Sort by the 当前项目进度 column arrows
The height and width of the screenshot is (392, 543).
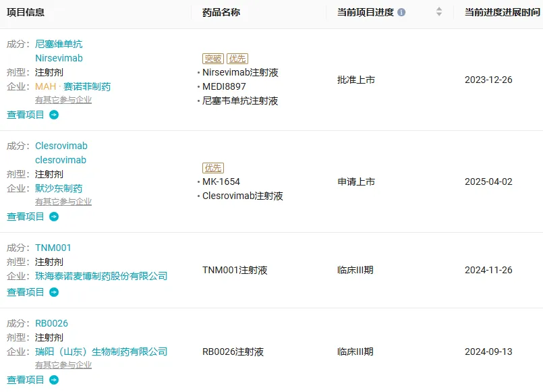coord(439,12)
